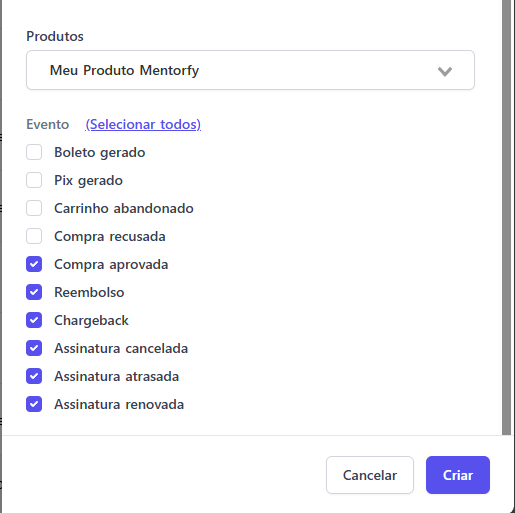Select the Compra recusada checkbox
This screenshot has width=515, height=513.
pos(34,236)
